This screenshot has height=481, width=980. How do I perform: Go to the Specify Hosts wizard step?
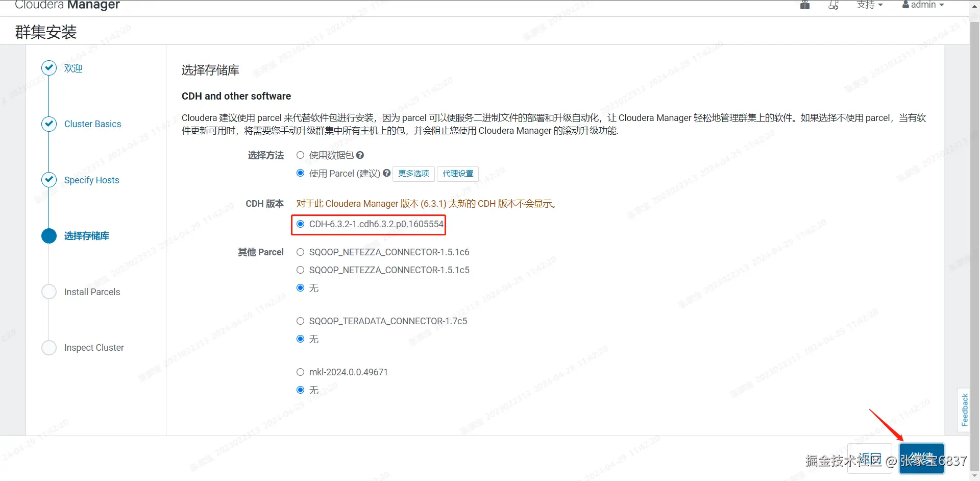click(x=91, y=180)
